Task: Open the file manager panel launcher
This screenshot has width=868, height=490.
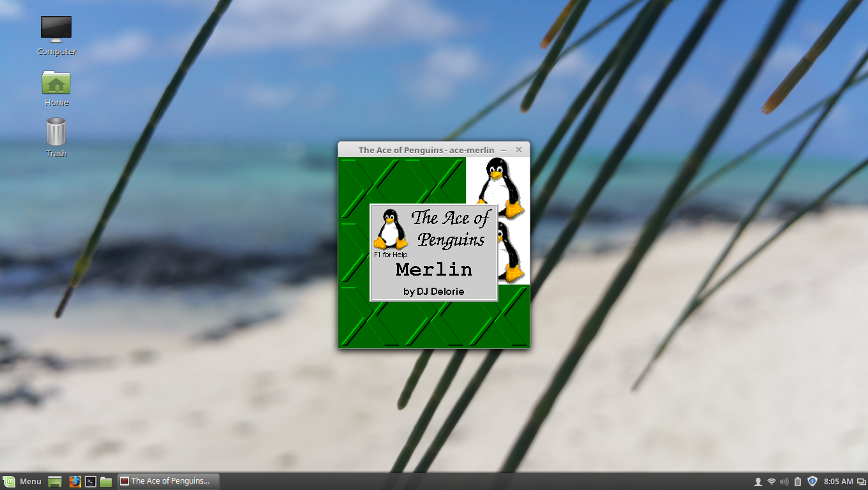Action: coord(106,481)
